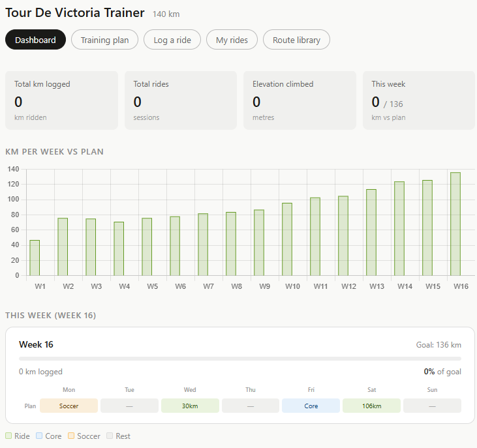Screen dimensions: 477x448
Task: Open the Log a ride tab
Action: [x=172, y=40]
